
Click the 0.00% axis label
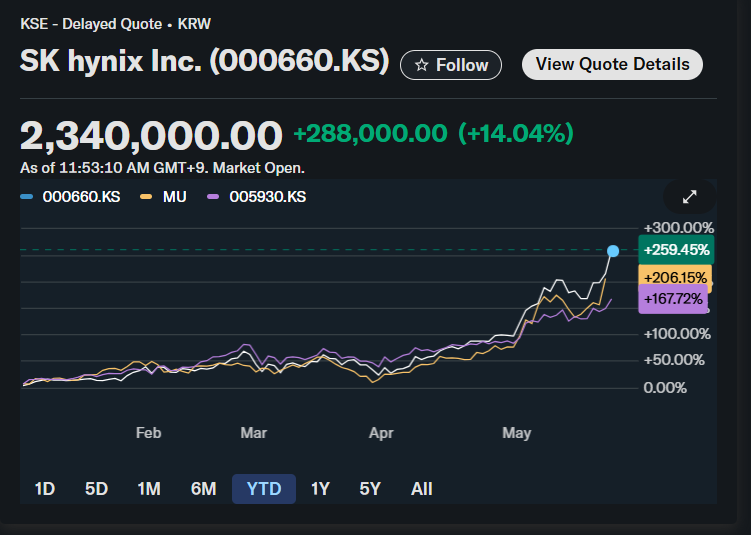[665, 387]
